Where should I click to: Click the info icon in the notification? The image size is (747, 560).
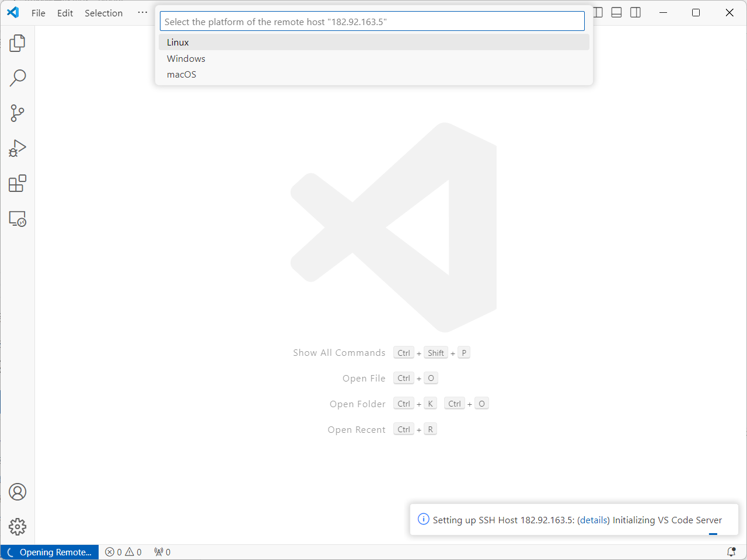click(424, 519)
